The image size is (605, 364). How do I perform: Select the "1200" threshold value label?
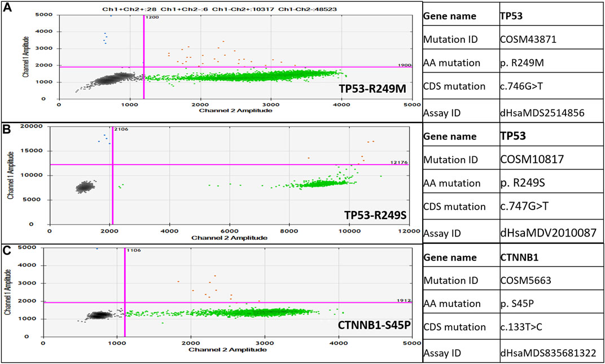pos(151,17)
